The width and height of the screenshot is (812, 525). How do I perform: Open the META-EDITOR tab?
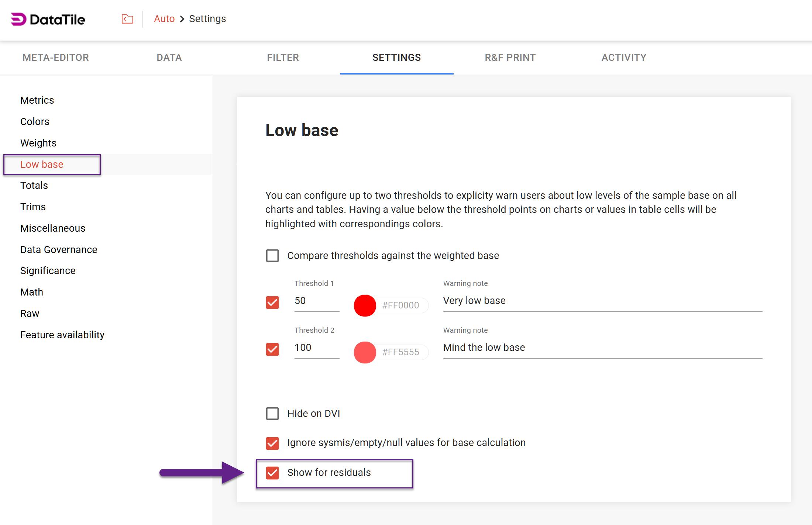click(56, 58)
